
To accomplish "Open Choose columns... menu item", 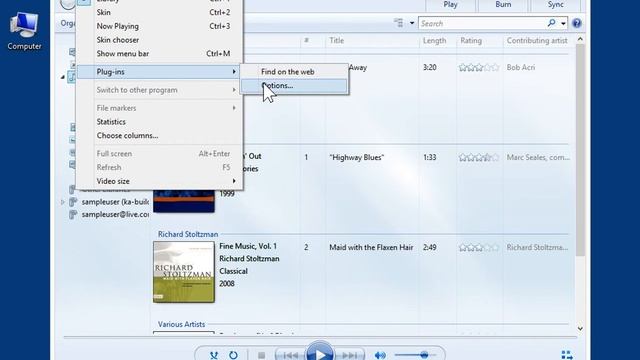I will 160,136.
